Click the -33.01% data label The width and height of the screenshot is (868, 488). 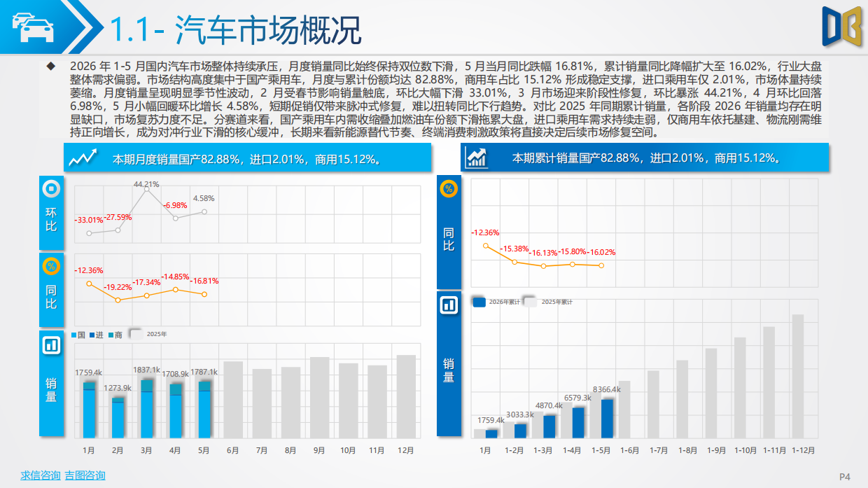(x=89, y=220)
